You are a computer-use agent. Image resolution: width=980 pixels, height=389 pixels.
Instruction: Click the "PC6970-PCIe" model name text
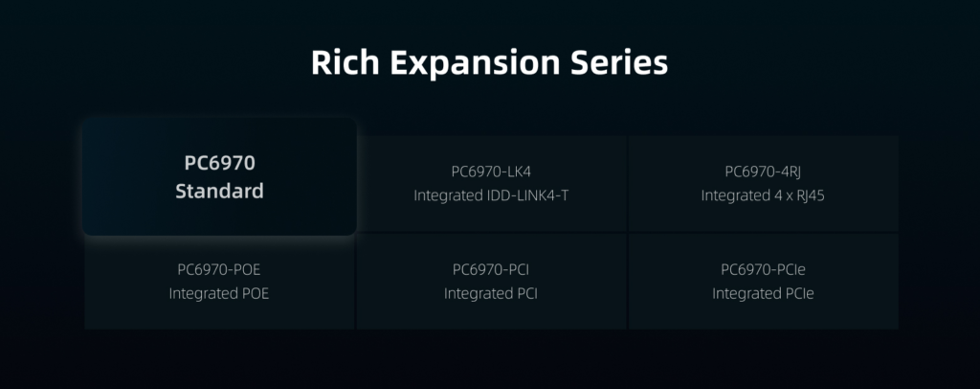click(x=763, y=269)
